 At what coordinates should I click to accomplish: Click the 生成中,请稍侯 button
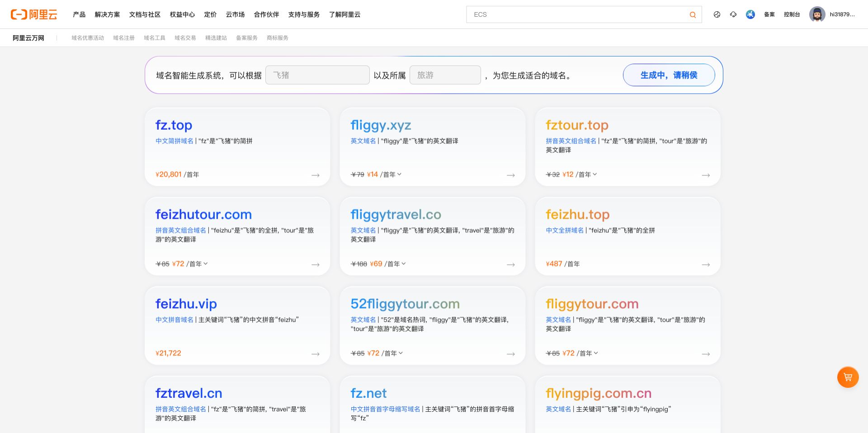point(669,75)
